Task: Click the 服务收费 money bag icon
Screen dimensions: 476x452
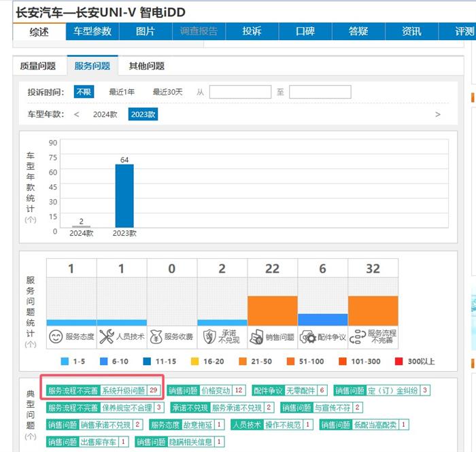Action: point(156,336)
